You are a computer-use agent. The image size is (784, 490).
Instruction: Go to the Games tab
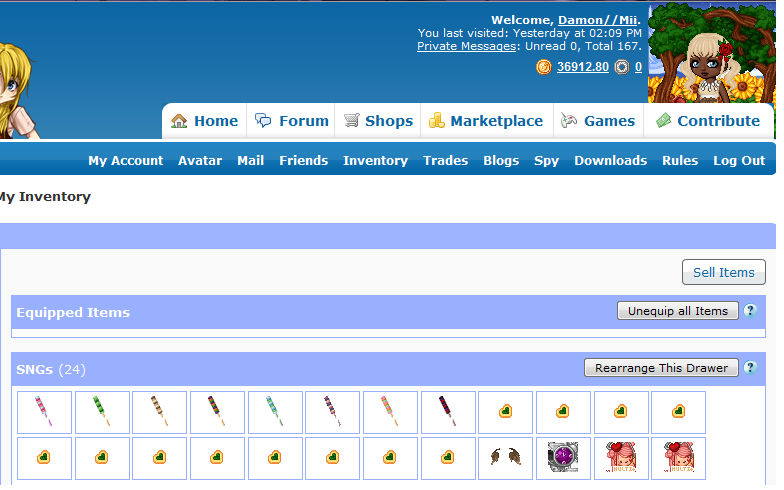coord(598,121)
